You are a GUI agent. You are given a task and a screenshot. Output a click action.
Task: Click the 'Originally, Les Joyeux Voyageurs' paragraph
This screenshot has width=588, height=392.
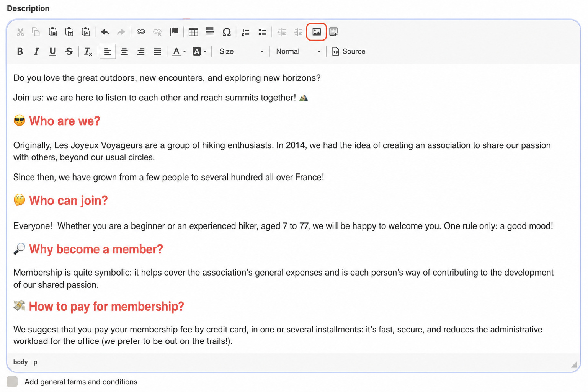tap(282, 151)
